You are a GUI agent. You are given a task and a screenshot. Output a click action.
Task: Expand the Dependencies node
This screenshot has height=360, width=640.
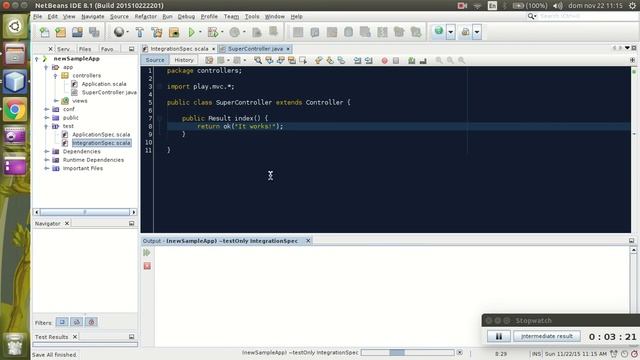(47, 151)
